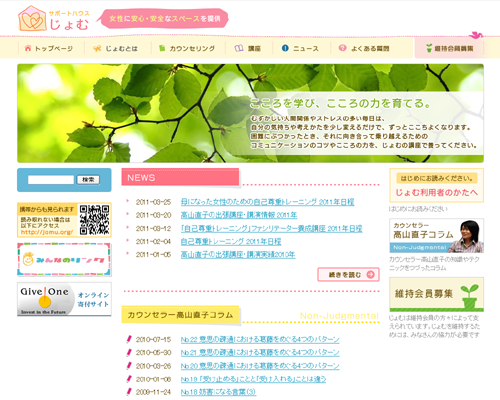Click the http://jomu.org/ mobile URL

click(47, 232)
